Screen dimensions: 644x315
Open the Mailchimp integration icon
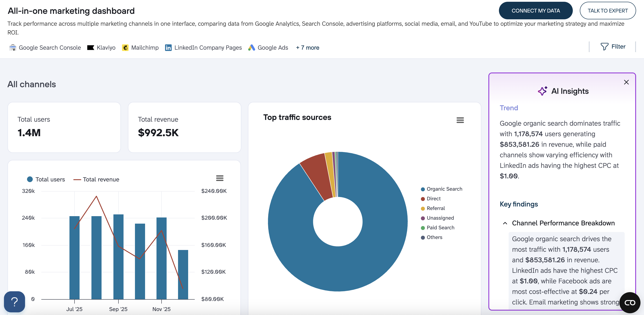(x=126, y=47)
